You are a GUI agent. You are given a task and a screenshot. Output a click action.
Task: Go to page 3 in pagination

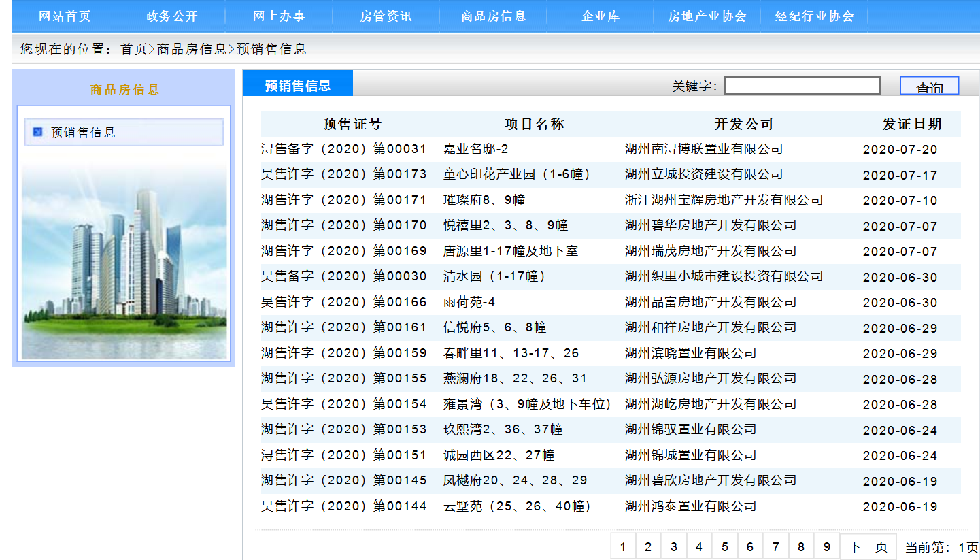point(673,546)
